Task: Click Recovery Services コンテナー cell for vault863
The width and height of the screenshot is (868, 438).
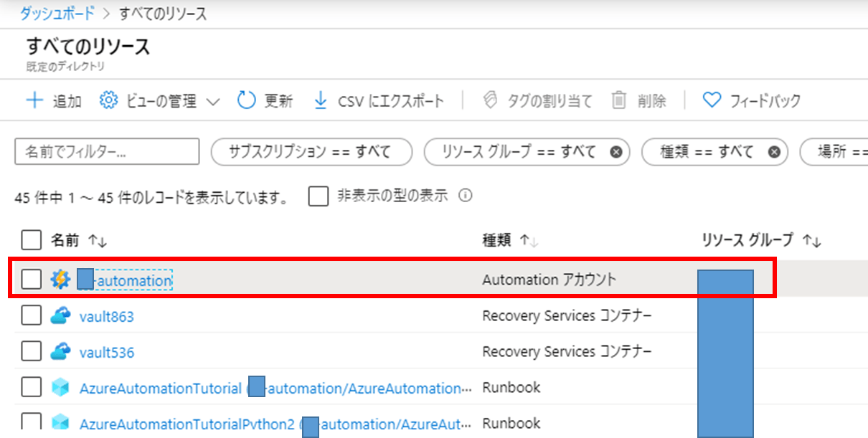Action: pyautogui.click(x=567, y=315)
